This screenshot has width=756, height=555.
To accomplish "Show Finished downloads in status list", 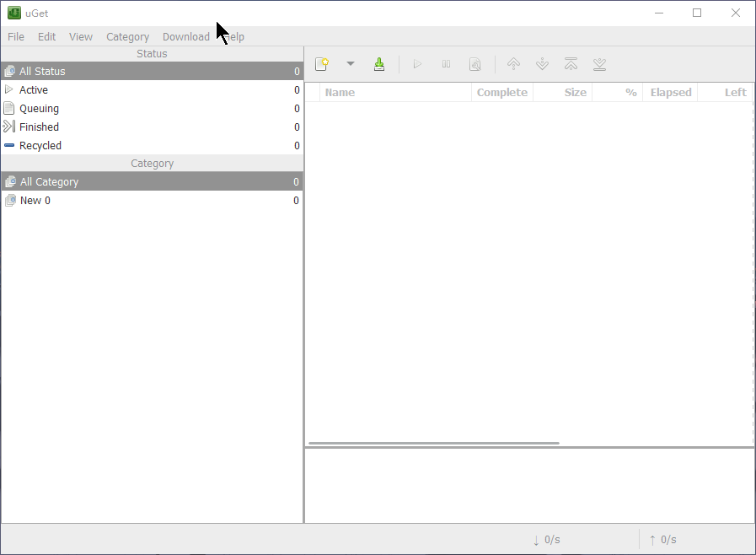I will point(39,127).
